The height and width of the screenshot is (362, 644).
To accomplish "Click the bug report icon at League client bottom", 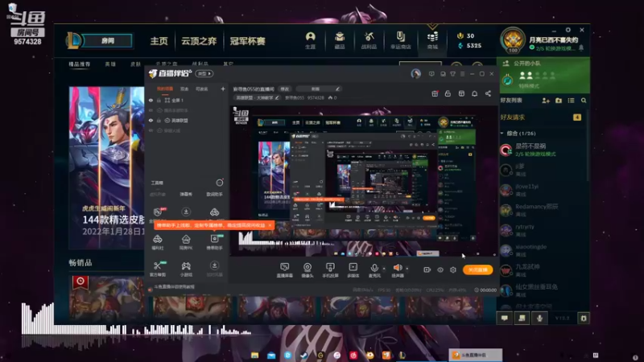I will tap(583, 318).
